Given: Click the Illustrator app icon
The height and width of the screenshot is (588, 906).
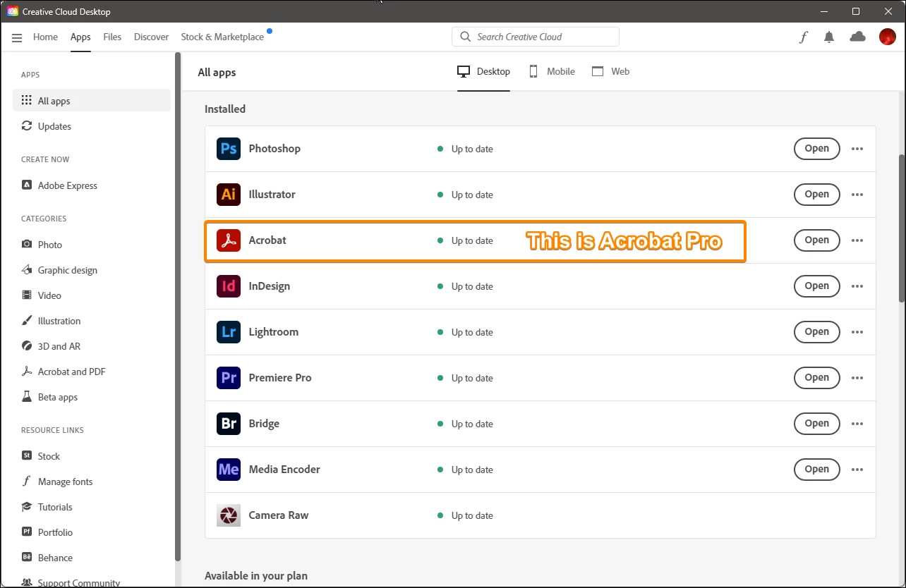Looking at the screenshot, I should click(229, 195).
